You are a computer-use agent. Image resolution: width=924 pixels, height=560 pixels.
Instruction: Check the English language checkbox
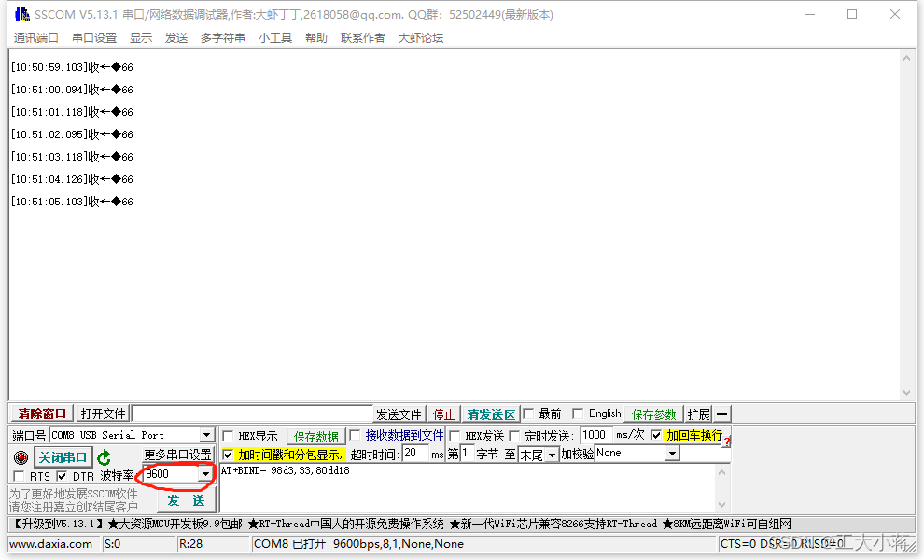pyautogui.click(x=578, y=413)
